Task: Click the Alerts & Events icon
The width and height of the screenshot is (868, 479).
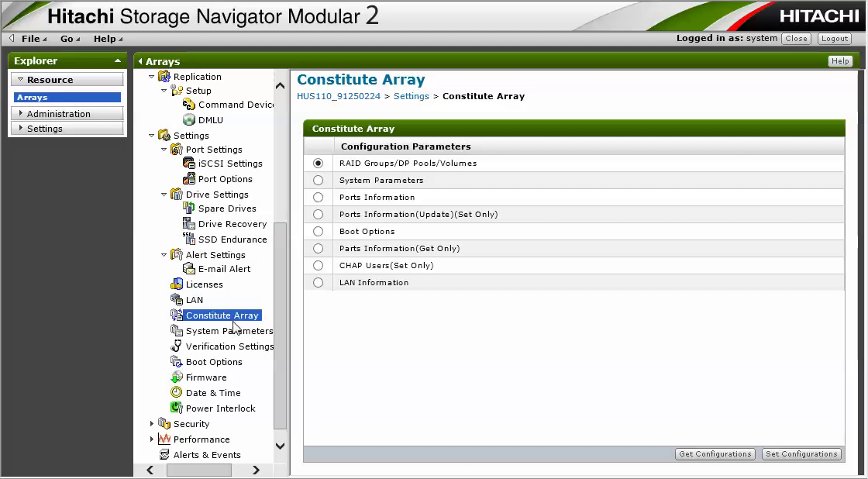Action: 164,455
